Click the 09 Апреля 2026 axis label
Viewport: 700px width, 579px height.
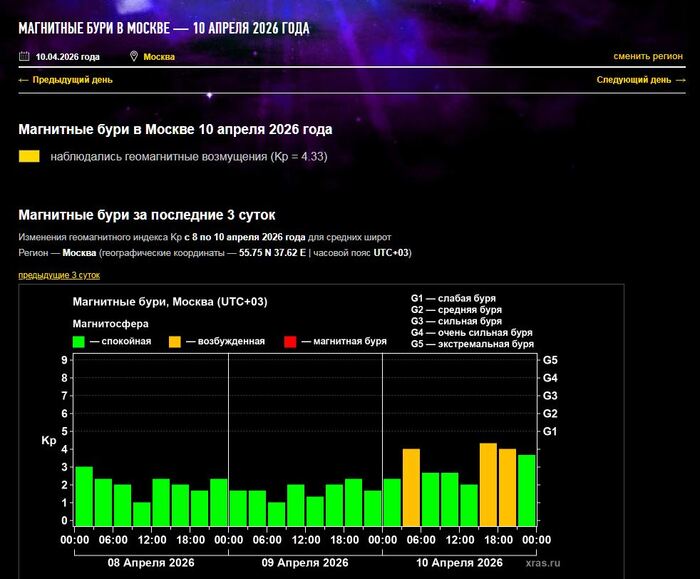[x=305, y=563]
